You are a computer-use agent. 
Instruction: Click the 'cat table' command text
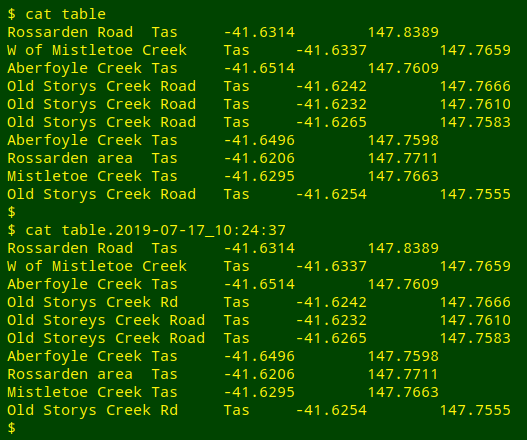[x=66, y=14]
